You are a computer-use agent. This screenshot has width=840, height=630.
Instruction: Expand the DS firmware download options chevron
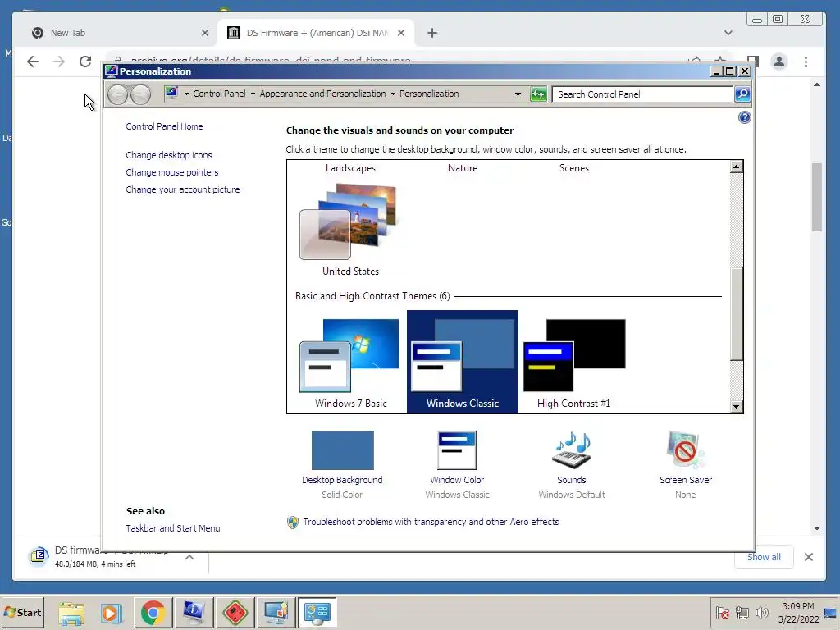point(189,557)
